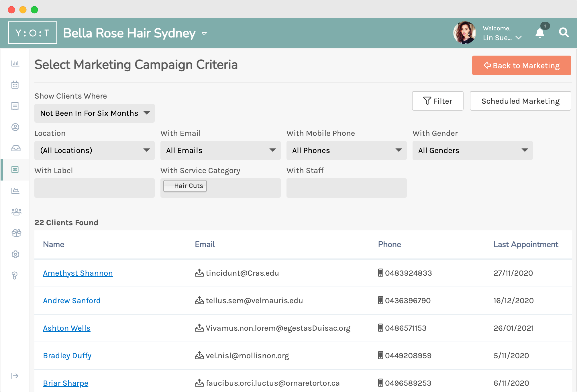
Task: Click email icon beside vel.nisl@mollisnon.org
Action: (199, 355)
